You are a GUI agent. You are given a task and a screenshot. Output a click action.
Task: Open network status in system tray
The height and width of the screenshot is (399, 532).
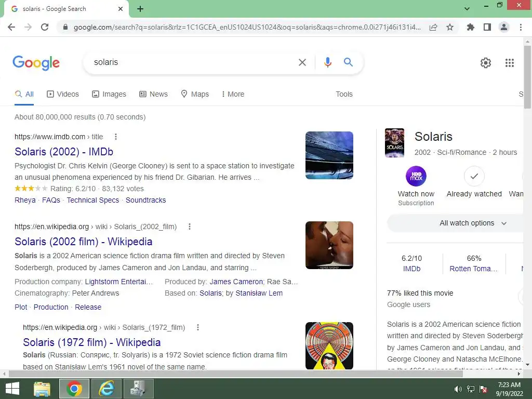pyautogui.click(x=471, y=389)
